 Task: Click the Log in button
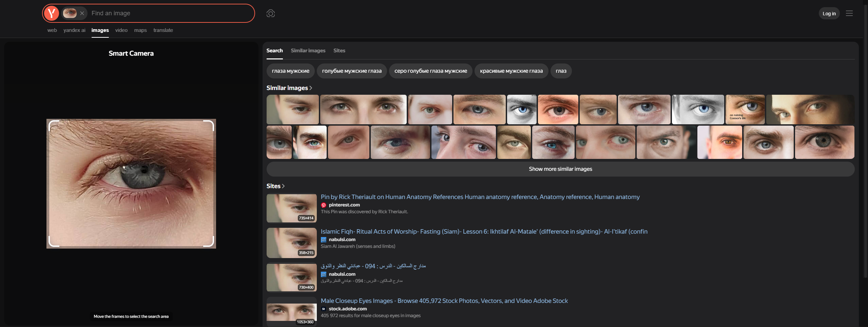click(x=829, y=14)
